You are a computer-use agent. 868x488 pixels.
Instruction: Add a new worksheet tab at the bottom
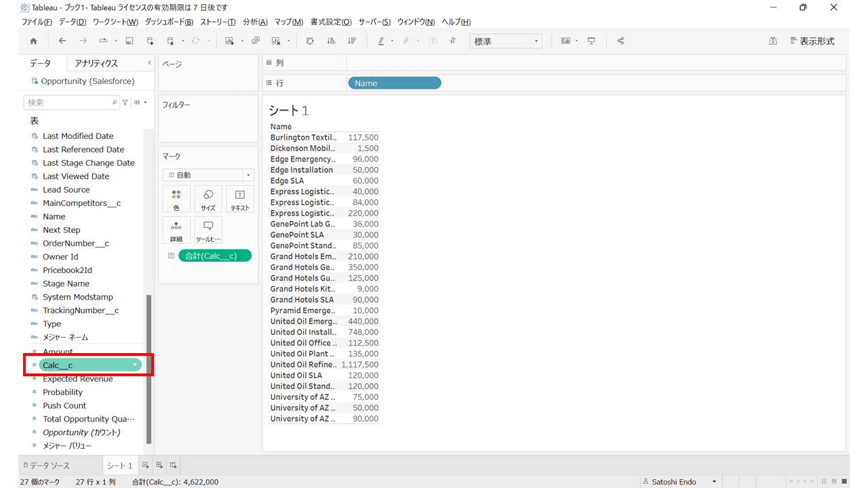pyautogui.click(x=145, y=465)
